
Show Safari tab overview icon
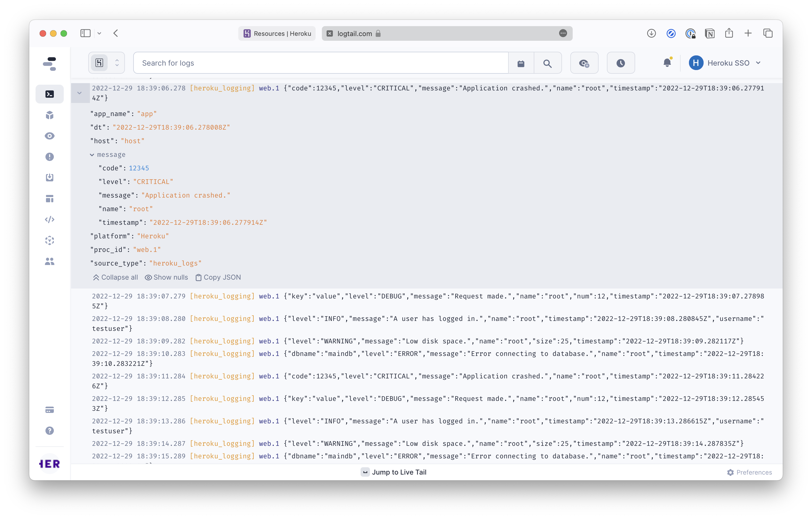click(768, 33)
